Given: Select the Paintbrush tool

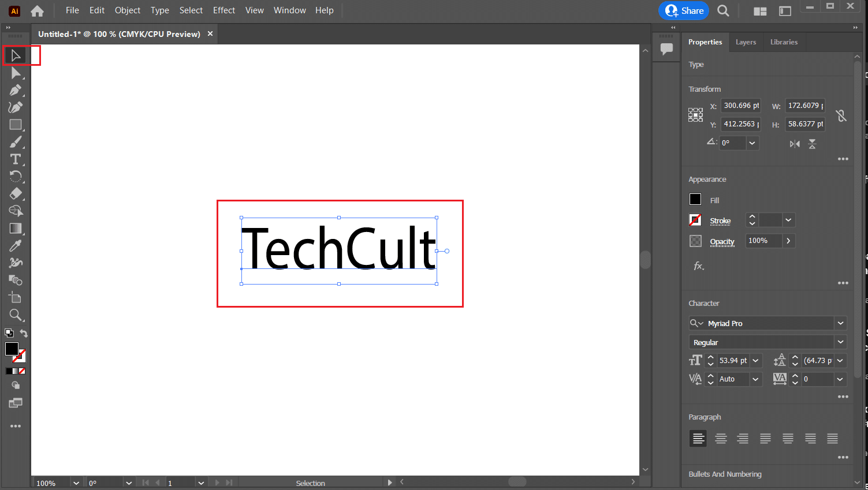Looking at the screenshot, I should [x=16, y=142].
